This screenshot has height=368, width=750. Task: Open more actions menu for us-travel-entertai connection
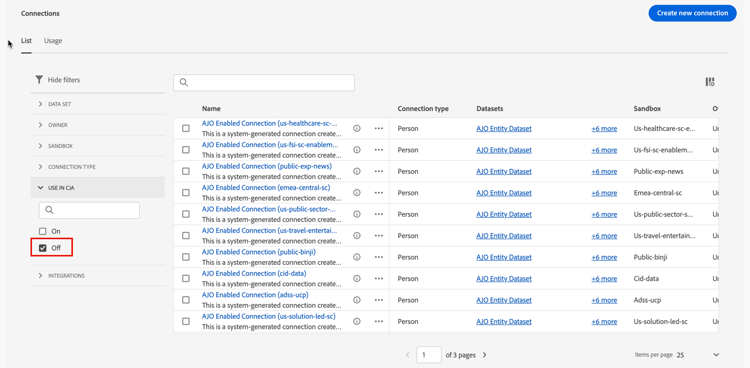(379, 235)
